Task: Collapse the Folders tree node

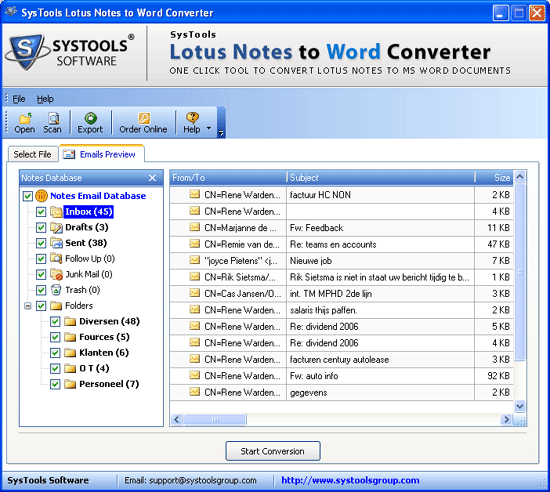Action: [x=28, y=306]
